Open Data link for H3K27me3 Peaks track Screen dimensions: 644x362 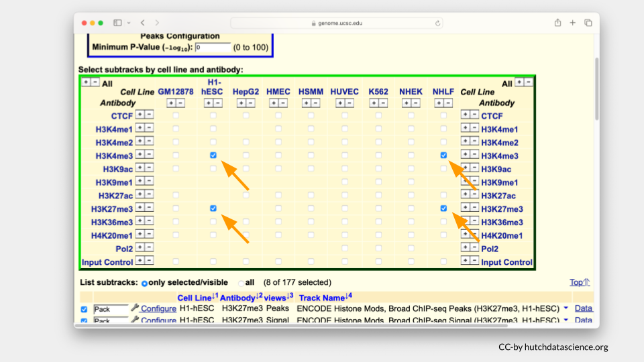click(x=583, y=308)
